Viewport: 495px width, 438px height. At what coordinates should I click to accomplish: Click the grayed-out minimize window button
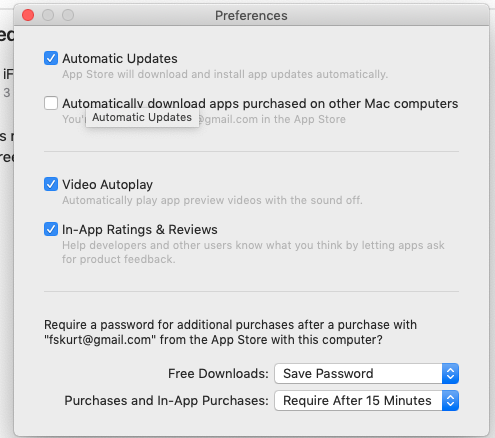tap(48, 15)
